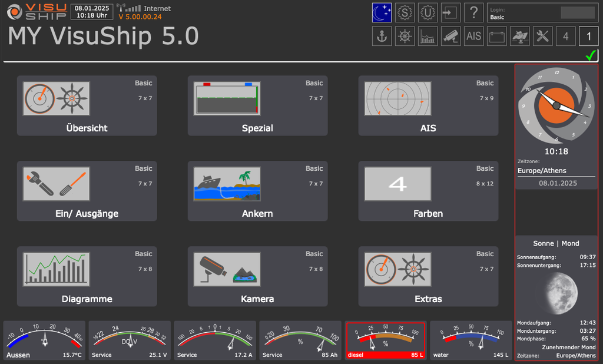Open the AIS toolbar button
This screenshot has height=364, width=603.
474,36
